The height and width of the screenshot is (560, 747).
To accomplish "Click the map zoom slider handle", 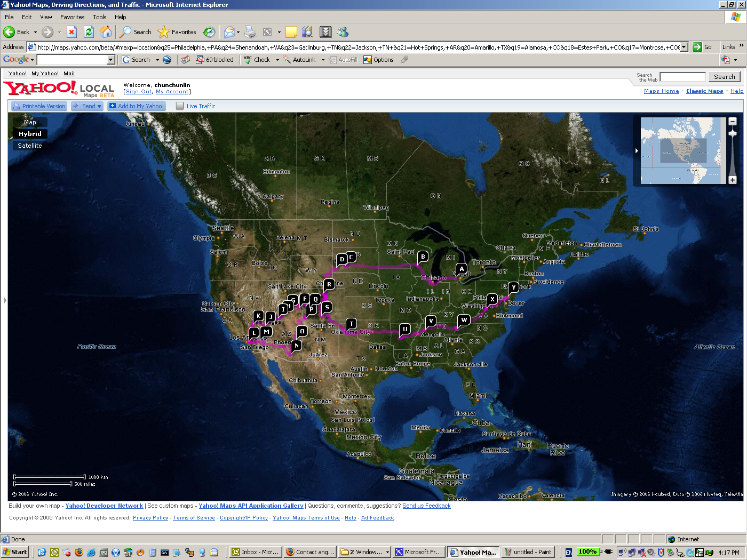I will pos(733,133).
